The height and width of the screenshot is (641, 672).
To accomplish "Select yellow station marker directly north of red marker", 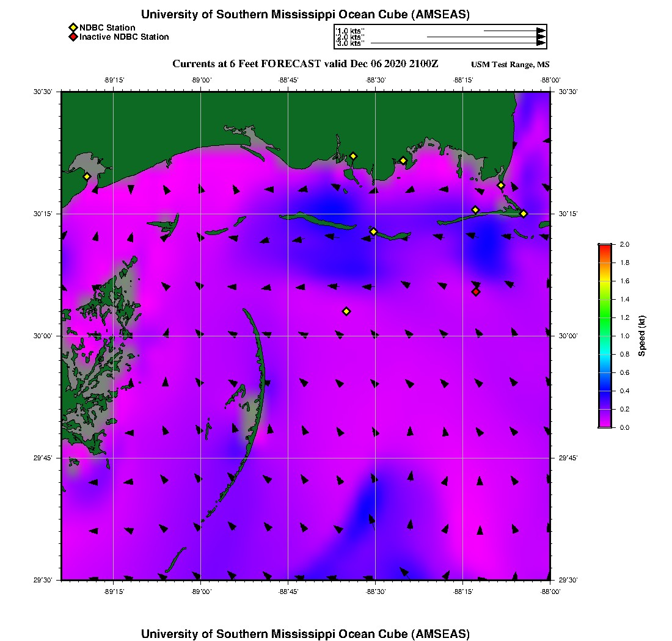I will (x=475, y=210).
